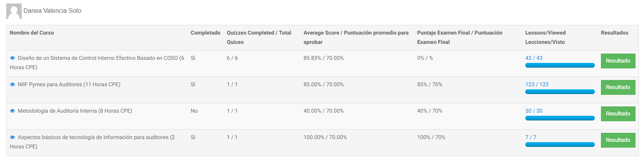
Task: Show the Resultado for Metodología de Auditoría Interna
Action: pyautogui.click(x=618, y=114)
